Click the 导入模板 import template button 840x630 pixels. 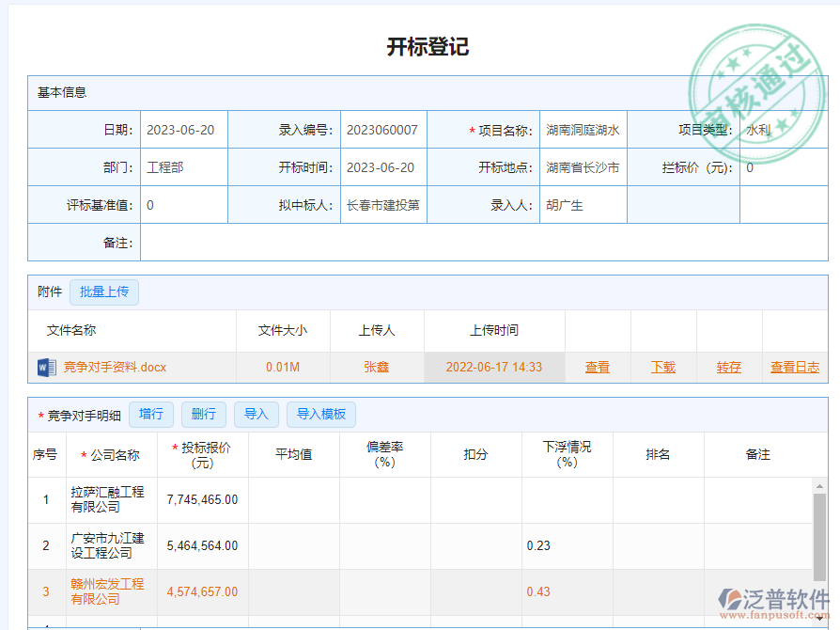[317, 414]
